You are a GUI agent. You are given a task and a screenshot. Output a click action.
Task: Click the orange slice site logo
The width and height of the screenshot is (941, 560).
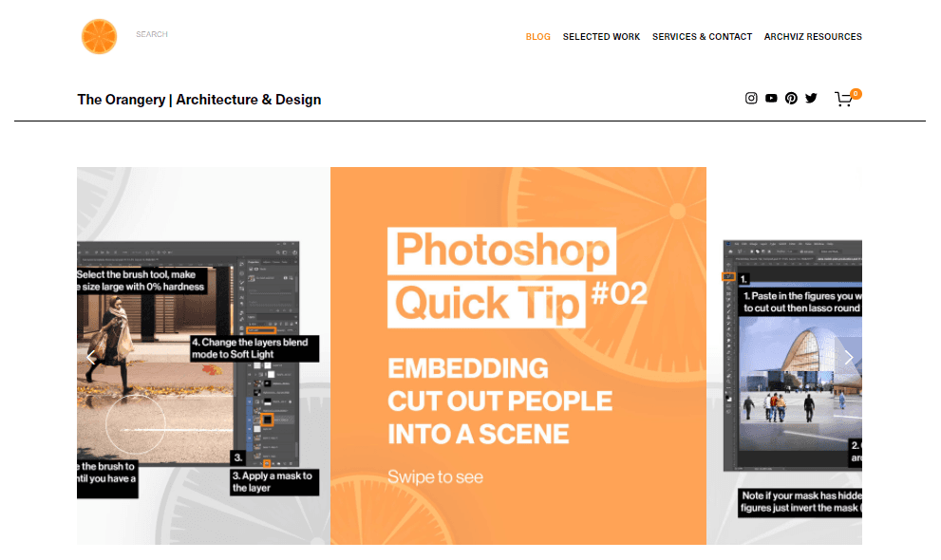[x=99, y=36]
